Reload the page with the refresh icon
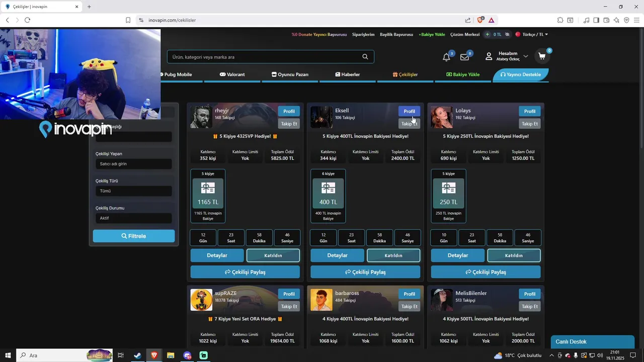 coord(27,20)
